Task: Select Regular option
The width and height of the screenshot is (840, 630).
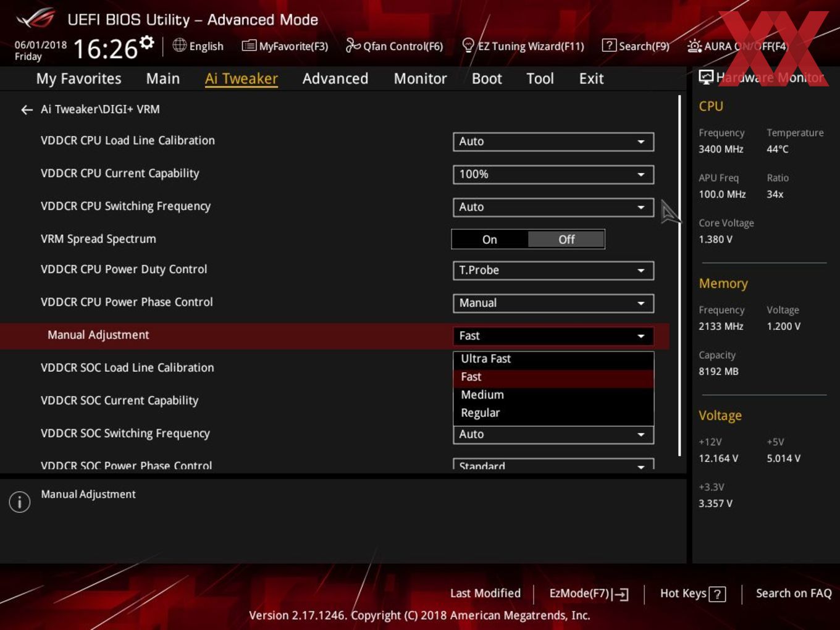Action: pos(553,413)
